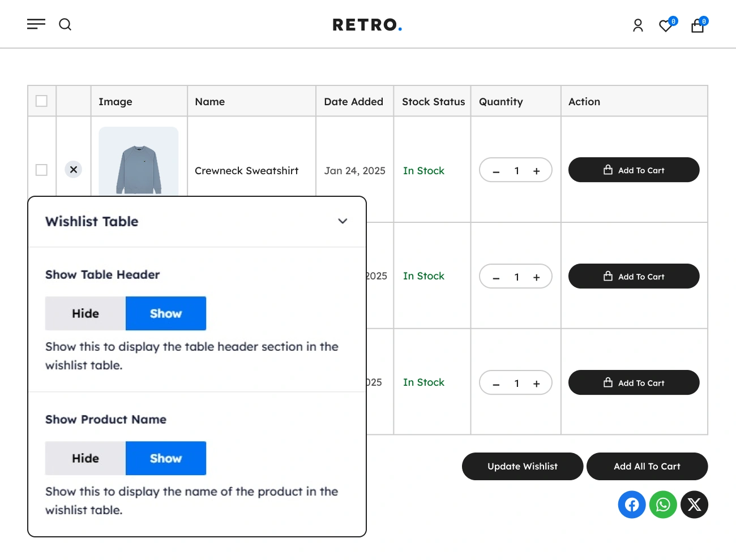Click the Update Wishlist button
This screenshot has height=560, width=736.
click(523, 466)
